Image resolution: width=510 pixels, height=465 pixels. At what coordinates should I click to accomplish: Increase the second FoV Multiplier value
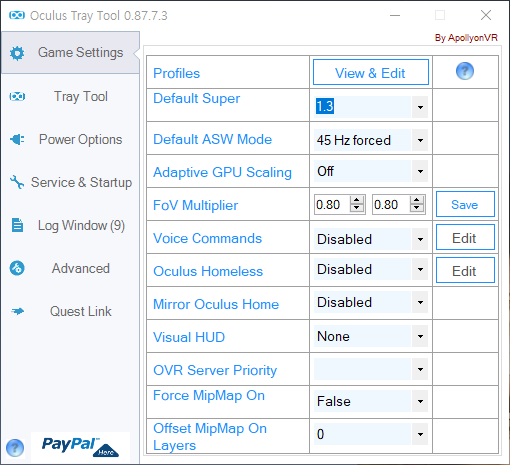pos(417,200)
